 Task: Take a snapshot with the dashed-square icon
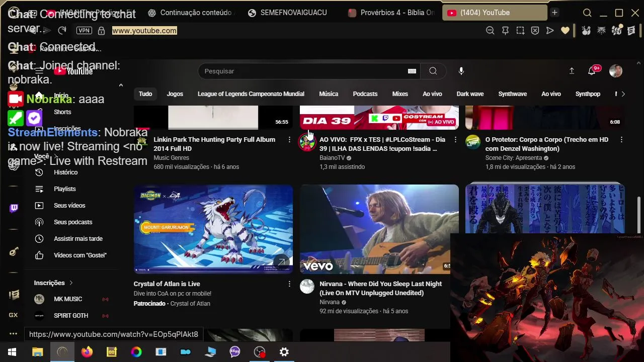point(520,31)
